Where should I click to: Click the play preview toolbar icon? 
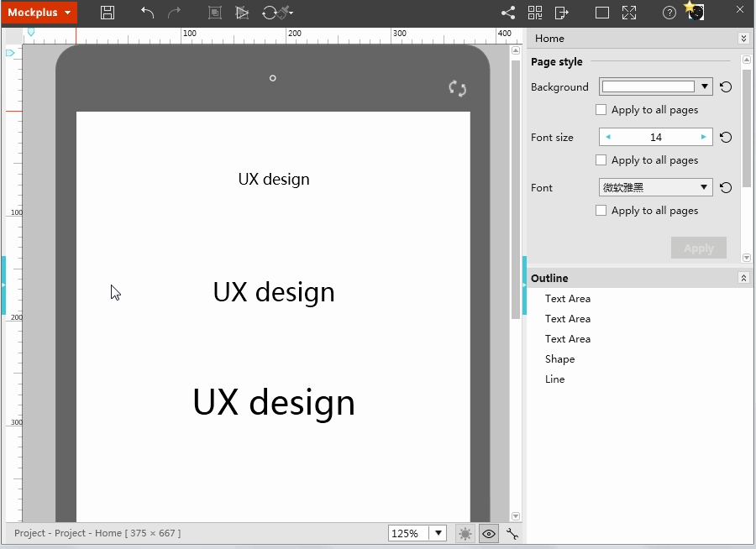click(x=242, y=13)
